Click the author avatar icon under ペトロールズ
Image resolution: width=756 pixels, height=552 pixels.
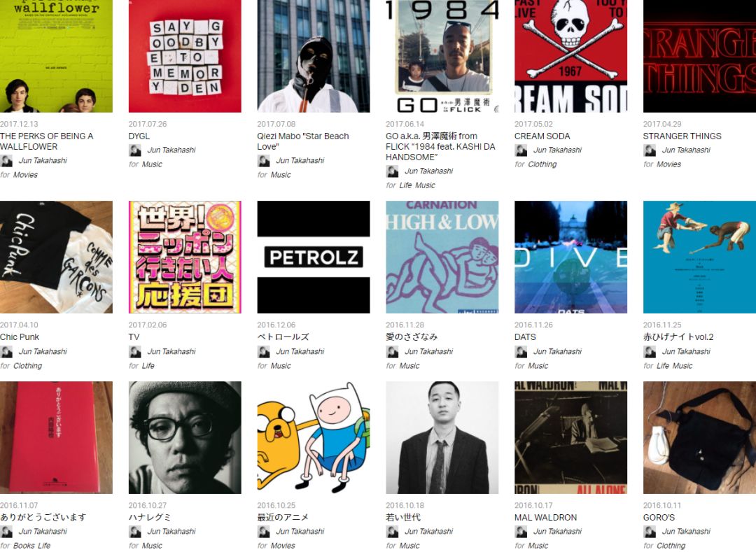click(x=264, y=352)
